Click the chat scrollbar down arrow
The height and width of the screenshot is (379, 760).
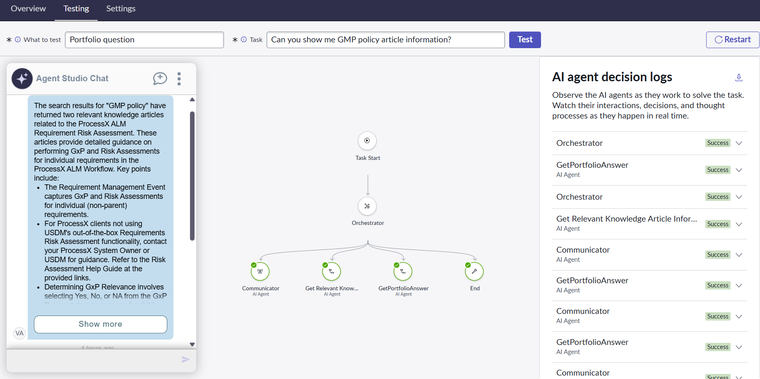pyautogui.click(x=192, y=344)
